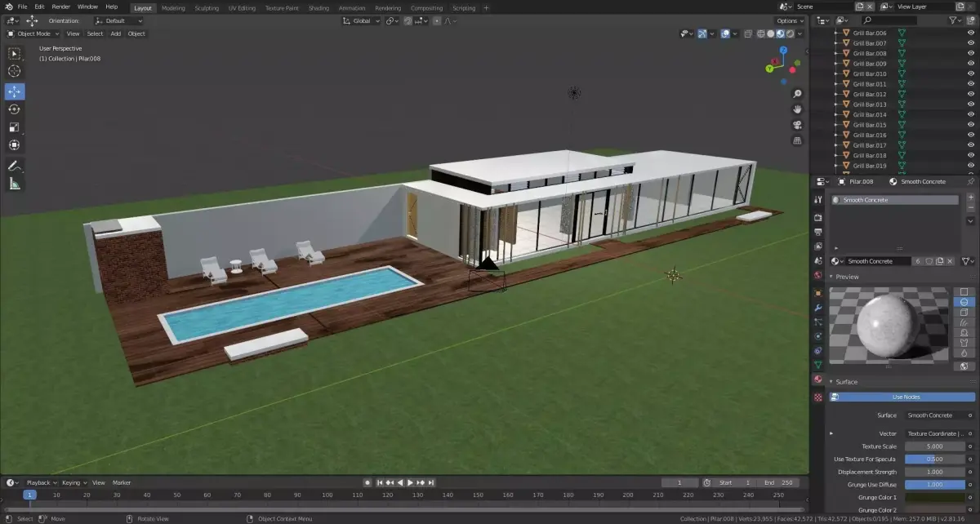Collapse the Preview panel
The height and width of the screenshot is (524, 980).
click(x=847, y=277)
